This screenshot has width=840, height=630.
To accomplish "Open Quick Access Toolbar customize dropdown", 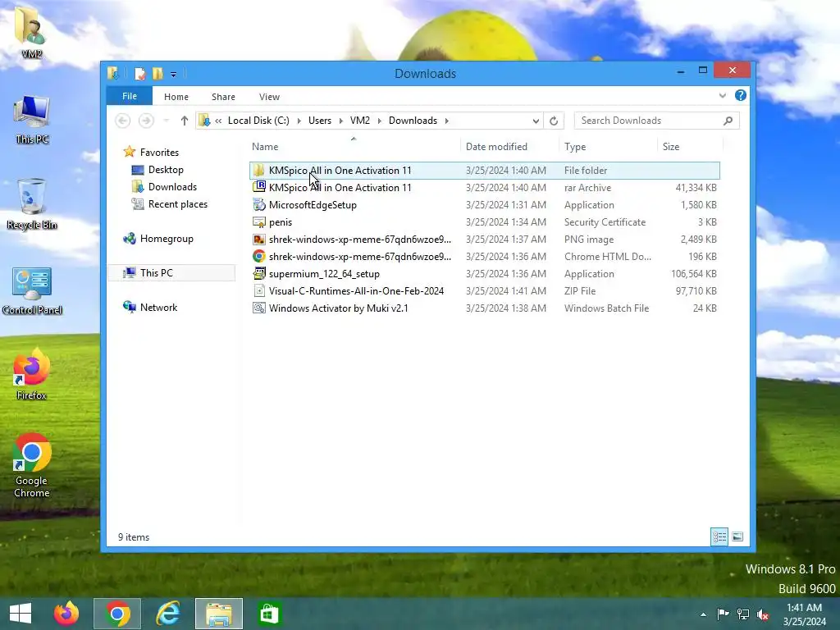I will (x=173, y=74).
